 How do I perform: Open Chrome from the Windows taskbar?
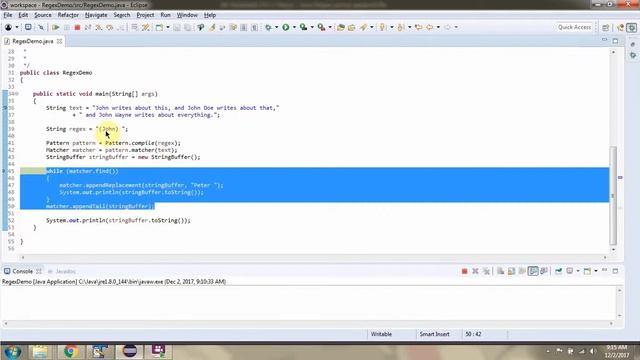point(71,351)
